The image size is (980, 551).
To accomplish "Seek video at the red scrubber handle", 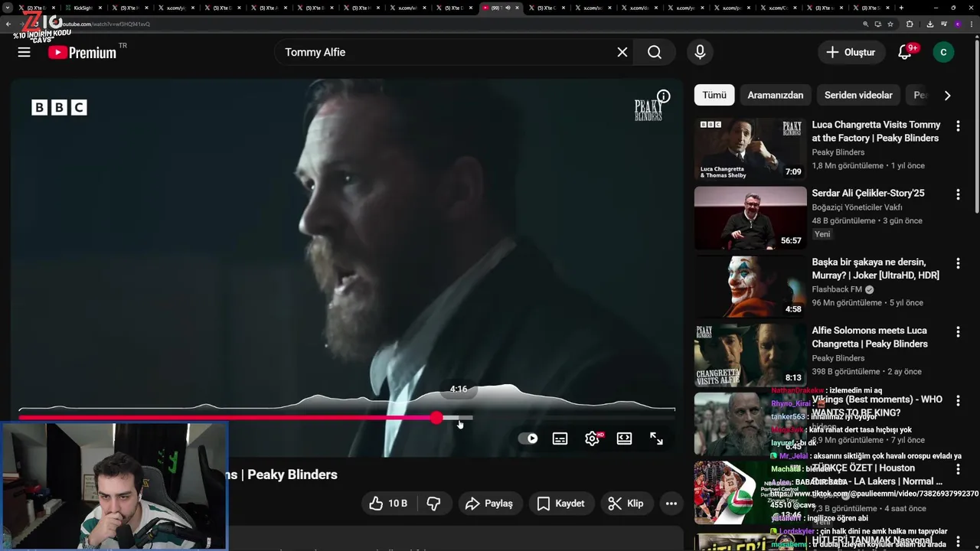I will click(x=436, y=418).
